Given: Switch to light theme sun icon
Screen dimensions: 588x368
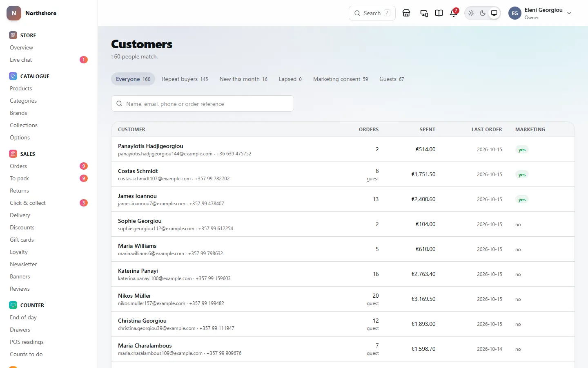Looking at the screenshot, I should click(x=471, y=13).
